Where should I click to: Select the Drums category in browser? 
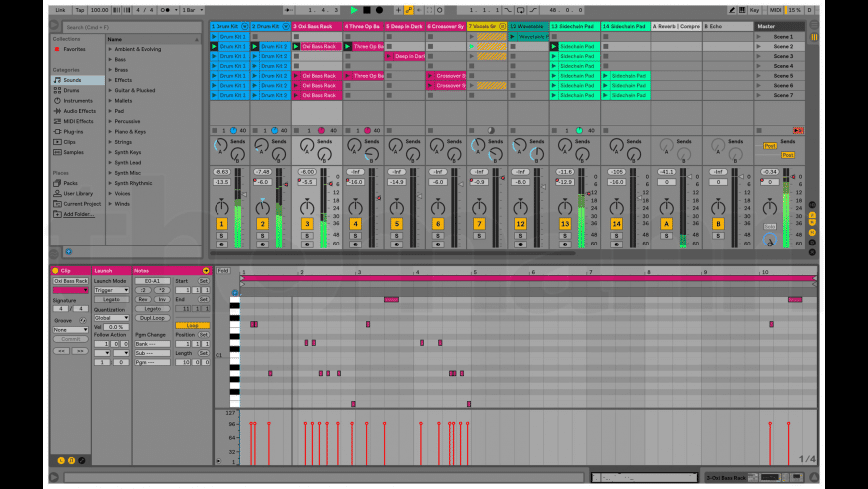[71, 90]
